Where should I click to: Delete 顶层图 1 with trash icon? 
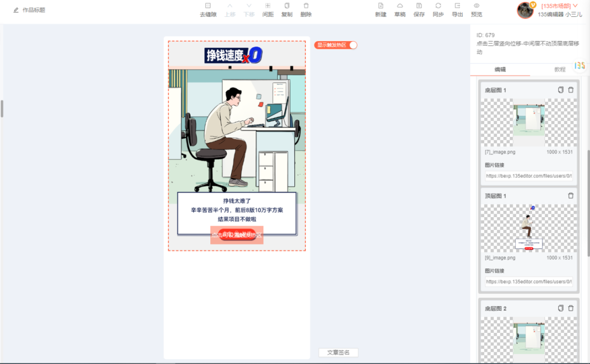tap(571, 196)
